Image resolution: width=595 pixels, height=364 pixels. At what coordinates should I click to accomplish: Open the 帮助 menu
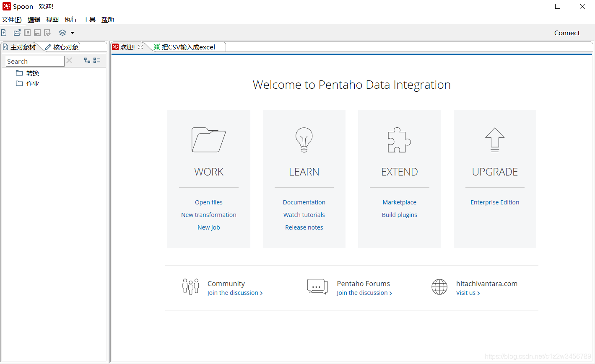pos(108,20)
